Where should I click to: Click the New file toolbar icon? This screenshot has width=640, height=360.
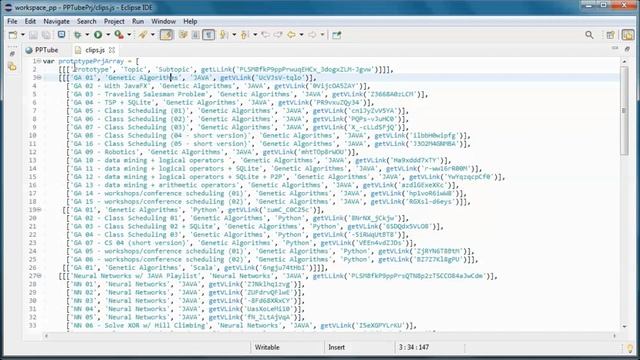coord(13,35)
